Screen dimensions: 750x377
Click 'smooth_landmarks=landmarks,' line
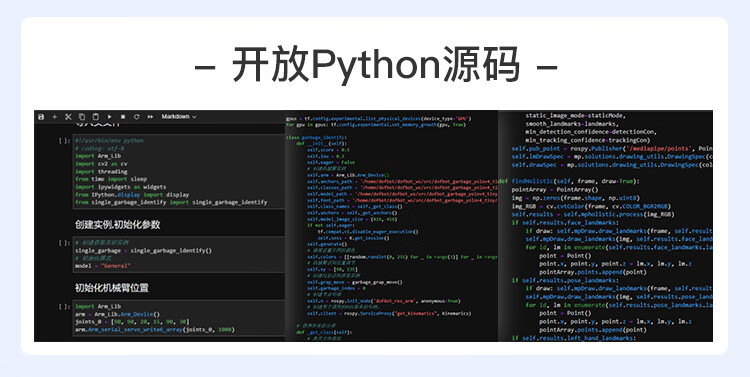(x=571, y=123)
